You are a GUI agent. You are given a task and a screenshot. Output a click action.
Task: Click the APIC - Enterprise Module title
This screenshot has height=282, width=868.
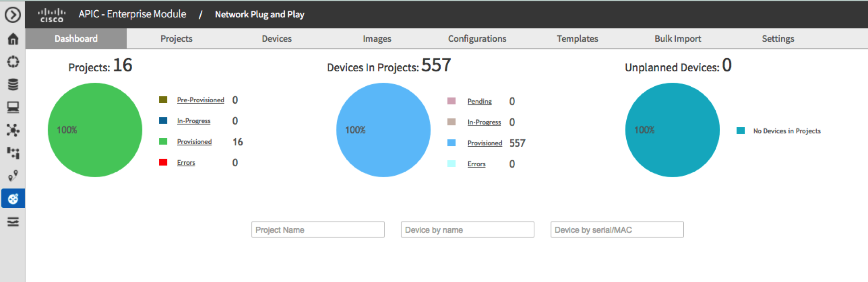(132, 14)
